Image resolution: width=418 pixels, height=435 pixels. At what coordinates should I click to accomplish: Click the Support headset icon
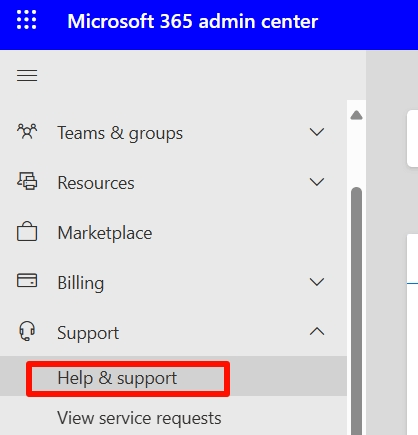[x=27, y=331]
